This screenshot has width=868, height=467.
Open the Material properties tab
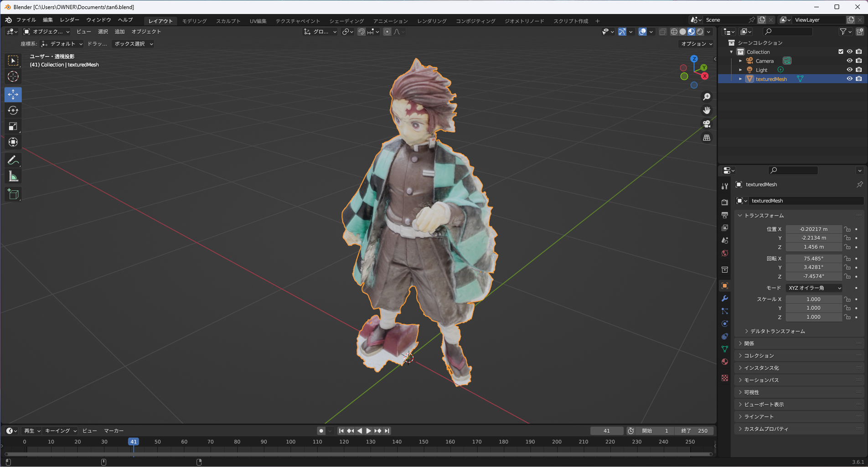[725, 362]
